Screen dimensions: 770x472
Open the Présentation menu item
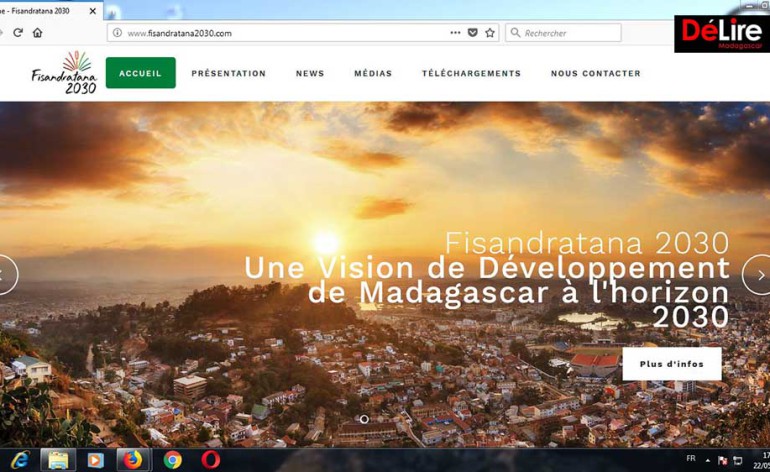228,73
